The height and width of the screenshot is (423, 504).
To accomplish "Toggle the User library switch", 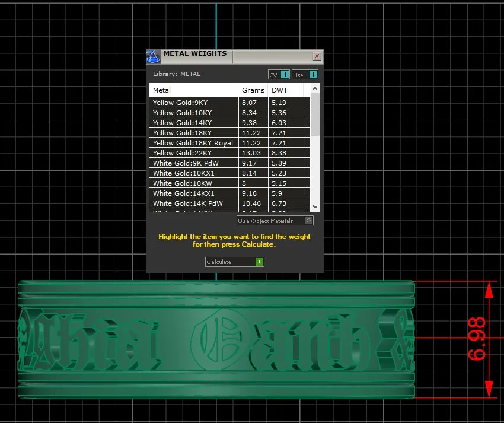I will pos(305,75).
